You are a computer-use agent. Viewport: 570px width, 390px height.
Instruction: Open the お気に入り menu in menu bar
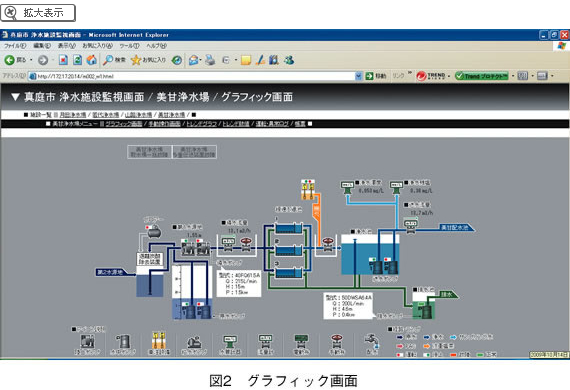tap(97, 46)
